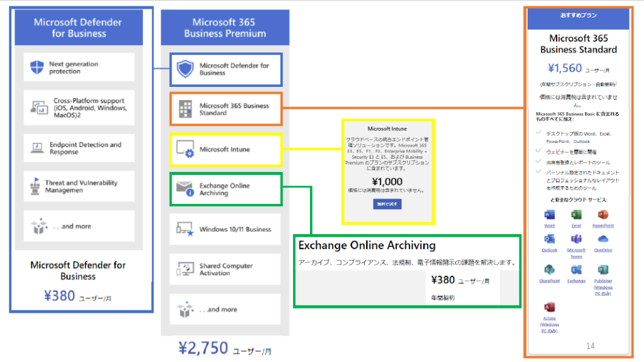Click the "¥2,750" price text
Image resolution: width=644 pixels, height=362 pixels.
click(x=203, y=348)
